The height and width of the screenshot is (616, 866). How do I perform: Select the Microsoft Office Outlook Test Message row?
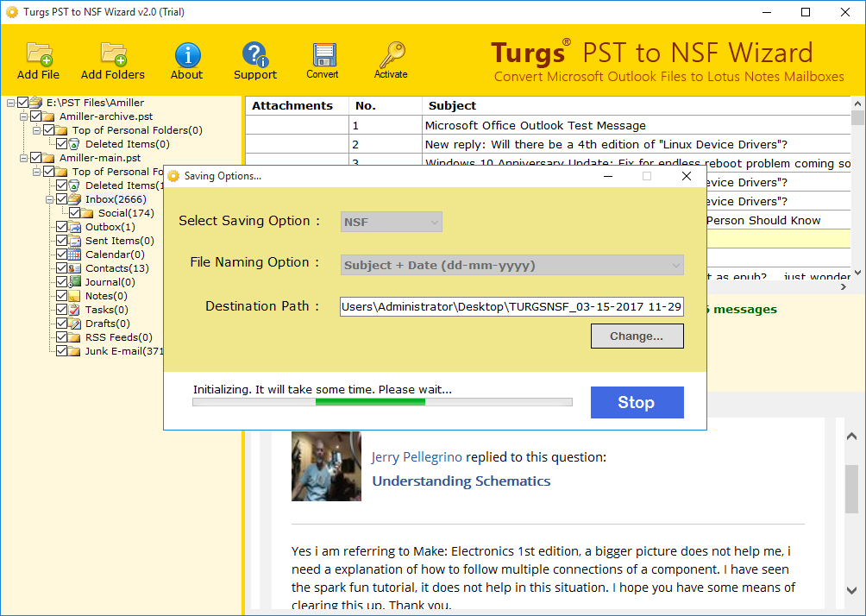(548, 125)
